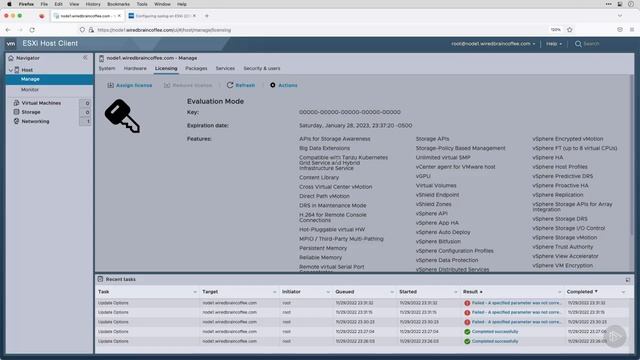Open the Started column dropdown arrow
This screenshot has width=640, height=360.
click(456, 292)
